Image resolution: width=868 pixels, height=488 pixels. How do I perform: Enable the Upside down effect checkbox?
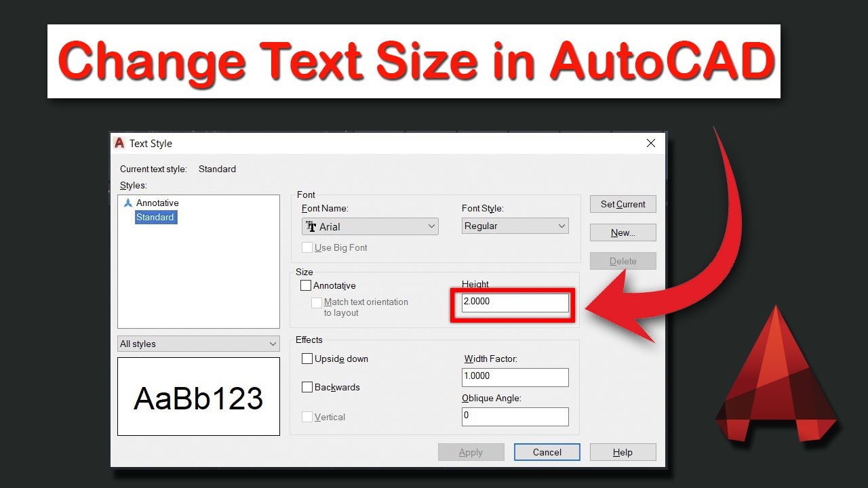(x=307, y=359)
